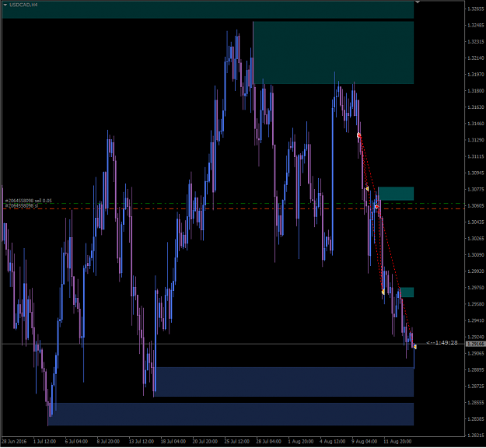Viewport: 486px width, 448px height.
Task: Click the 1.29065 price label
Action: click(476, 353)
